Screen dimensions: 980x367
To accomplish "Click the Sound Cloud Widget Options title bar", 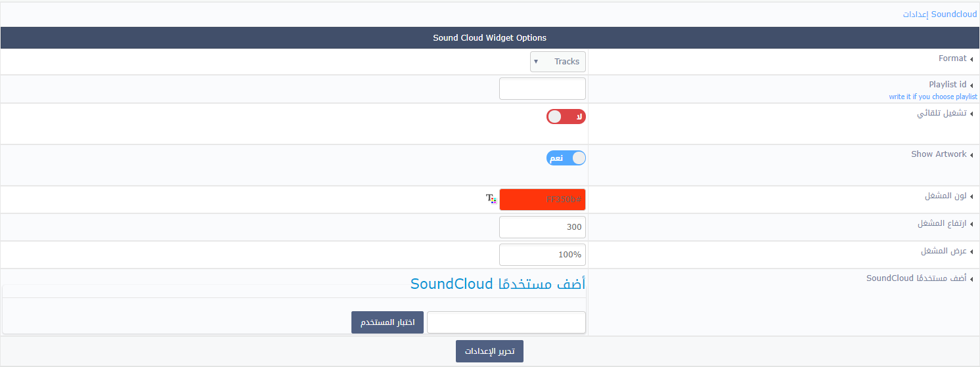I will click(x=490, y=38).
